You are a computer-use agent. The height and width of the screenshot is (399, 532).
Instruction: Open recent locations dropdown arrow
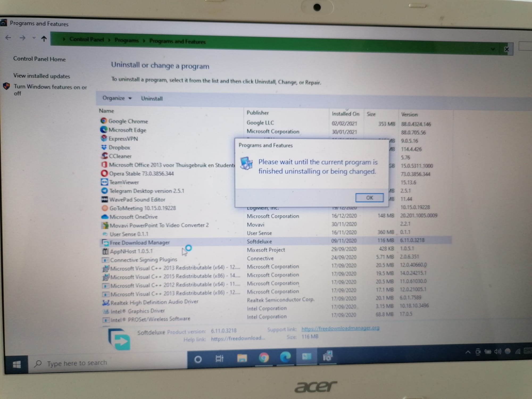tap(34, 38)
